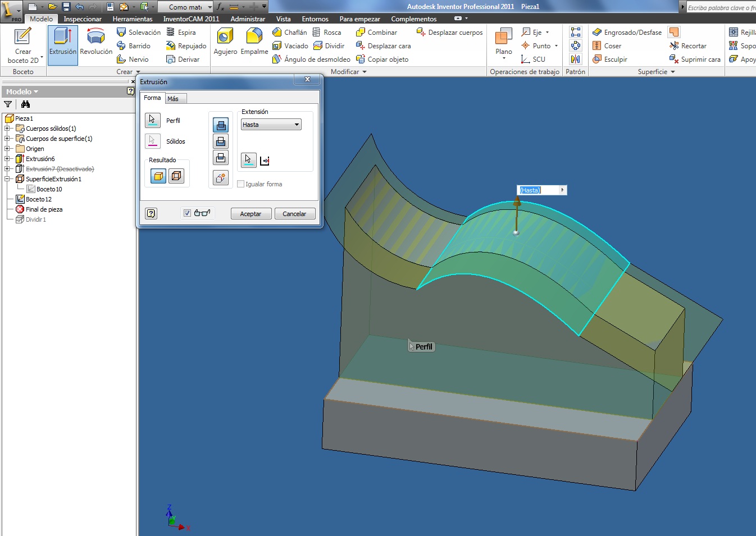The height and width of the screenshot is (536, 756).
Task: Open the Extensión Hasta dropdown
Action: click(271, 125)
